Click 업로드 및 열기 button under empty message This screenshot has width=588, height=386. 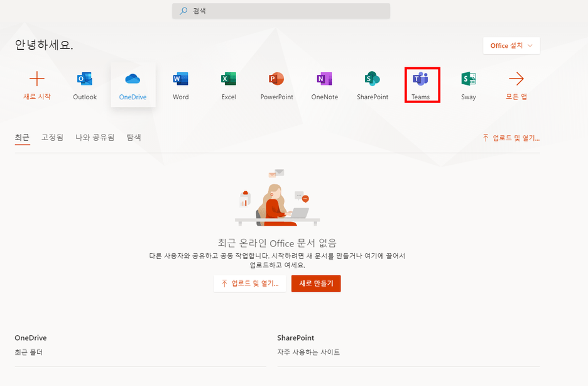pyautogui.click(x=250, y=284)
